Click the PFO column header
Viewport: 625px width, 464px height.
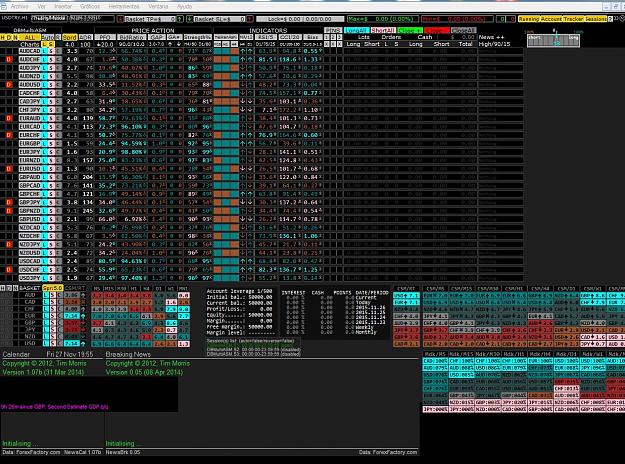pyautogui.click(x=104, y=37)
